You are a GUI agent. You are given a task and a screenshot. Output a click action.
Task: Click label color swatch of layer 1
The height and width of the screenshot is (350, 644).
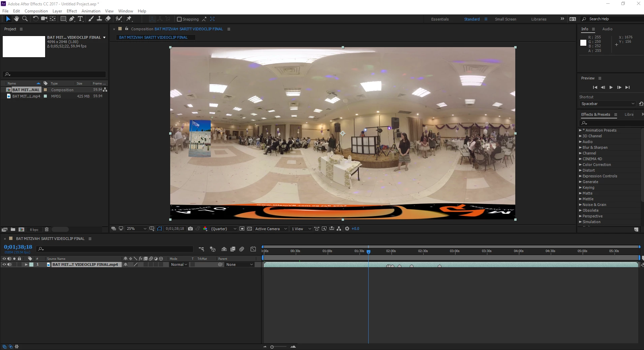31,265
